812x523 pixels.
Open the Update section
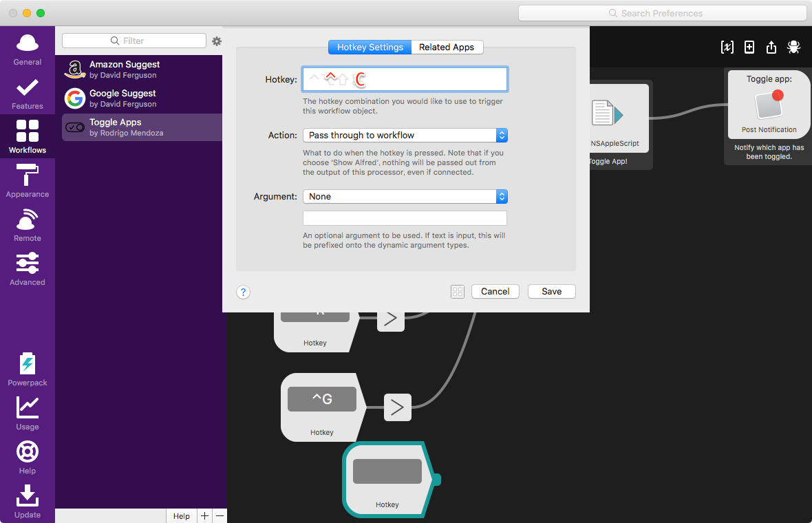click(x=28, y=502)
